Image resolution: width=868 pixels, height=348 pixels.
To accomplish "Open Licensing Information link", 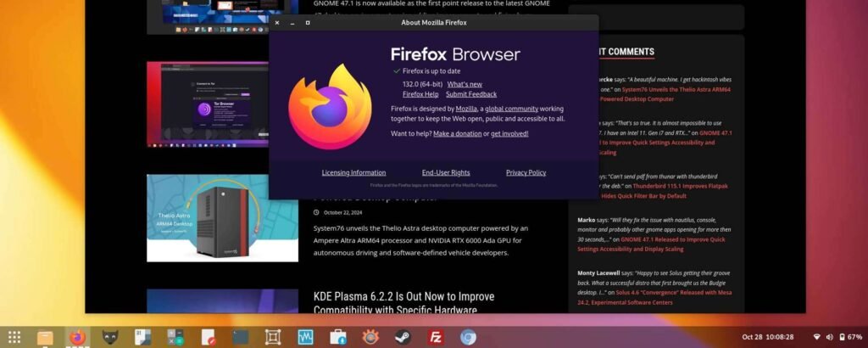I will coord(353,172).
